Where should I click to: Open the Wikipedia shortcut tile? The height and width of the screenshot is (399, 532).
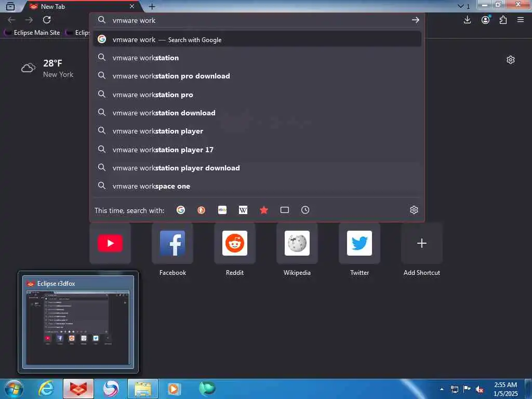(297, 243)
